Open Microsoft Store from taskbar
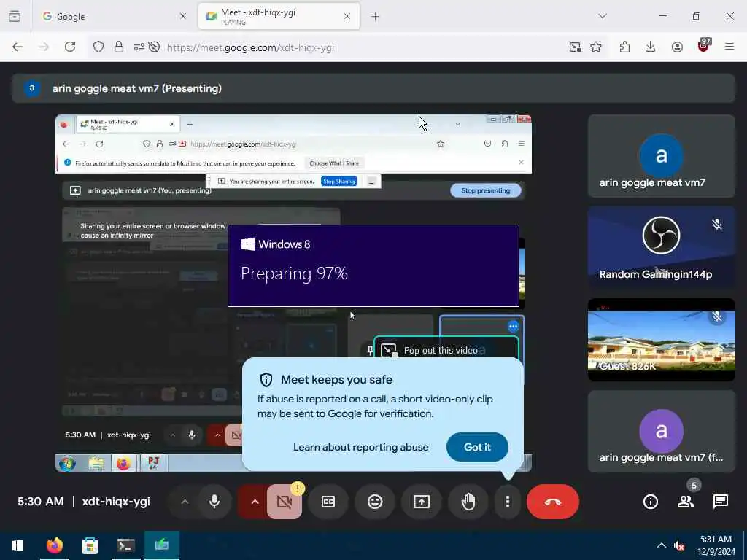The height and width of the screenshot is (560, 747). 90,545
